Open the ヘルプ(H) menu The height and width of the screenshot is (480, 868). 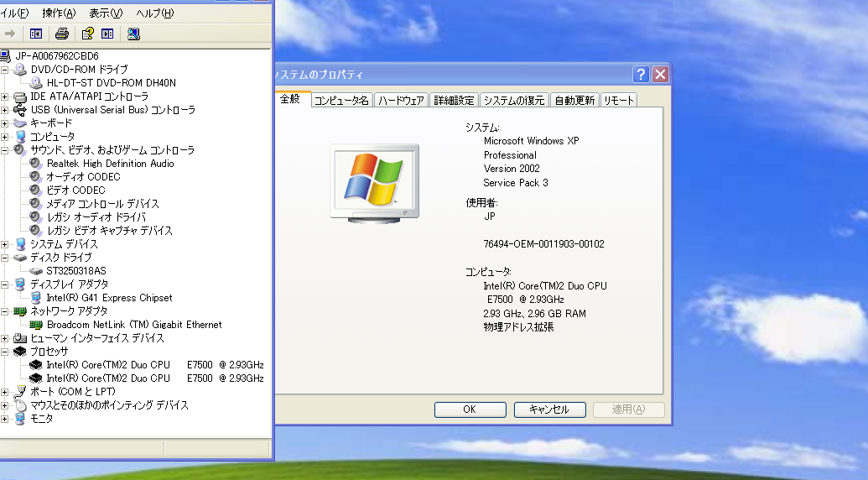click(x=155, y=13)
